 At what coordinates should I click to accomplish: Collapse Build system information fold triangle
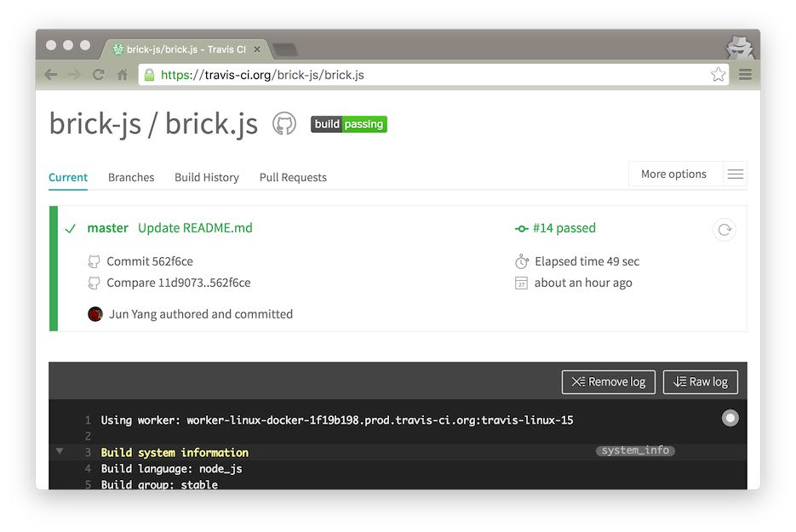(x=60, y=451)
